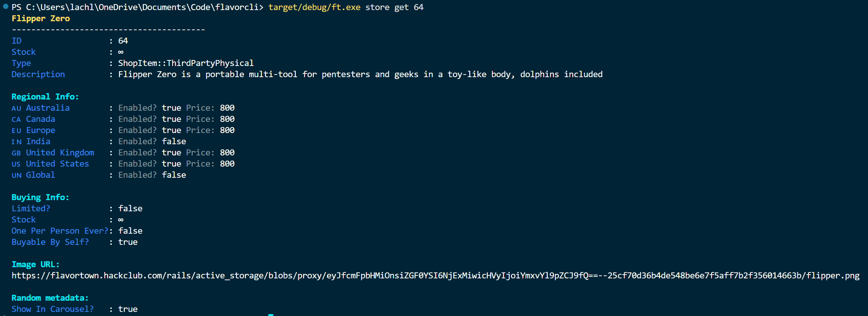
Task: Click the US flag code beside United States
Action: coord(16,164)
